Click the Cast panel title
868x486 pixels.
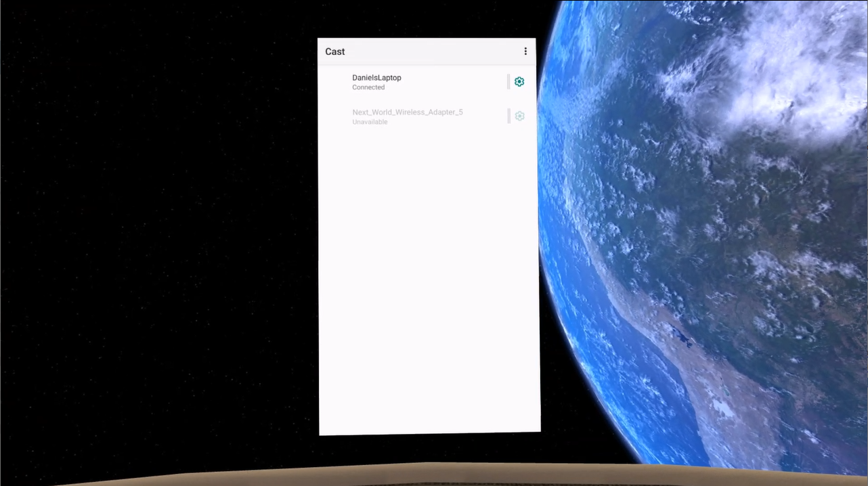tap(335, 51)
